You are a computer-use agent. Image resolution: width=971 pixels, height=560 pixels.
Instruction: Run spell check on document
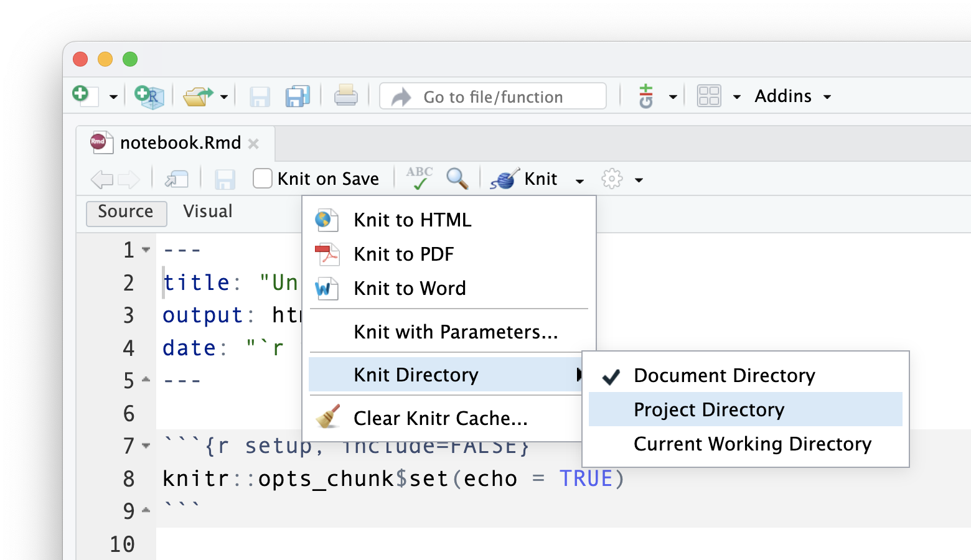419,179
